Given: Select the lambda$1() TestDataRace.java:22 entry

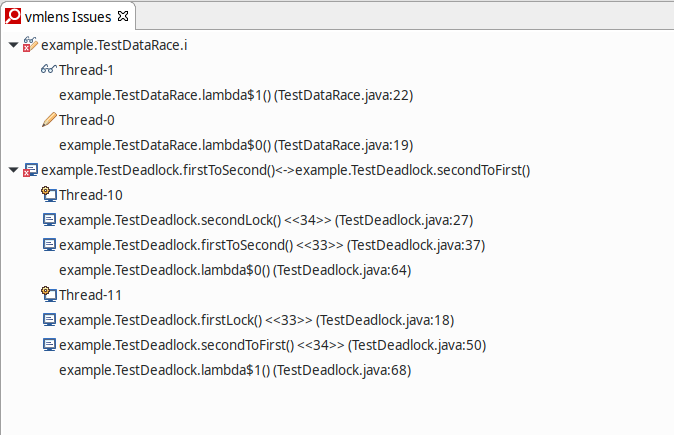Looking at the screenshot, I should [x=236, y=95].
